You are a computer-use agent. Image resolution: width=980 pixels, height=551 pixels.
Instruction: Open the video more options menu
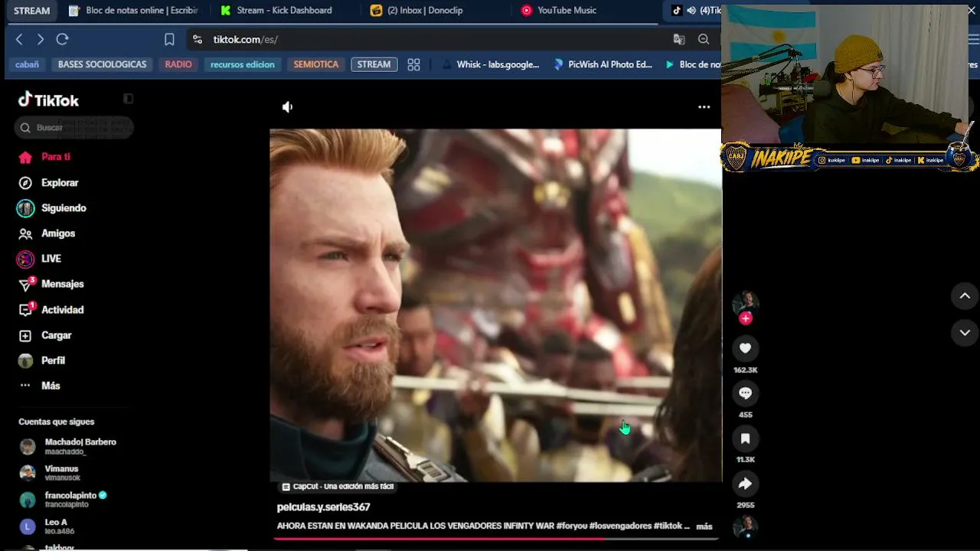click(704, 107)
